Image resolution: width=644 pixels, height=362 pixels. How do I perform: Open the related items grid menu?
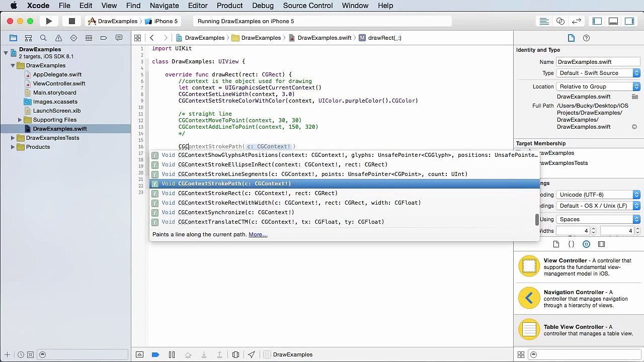click(x=137, y=38)
